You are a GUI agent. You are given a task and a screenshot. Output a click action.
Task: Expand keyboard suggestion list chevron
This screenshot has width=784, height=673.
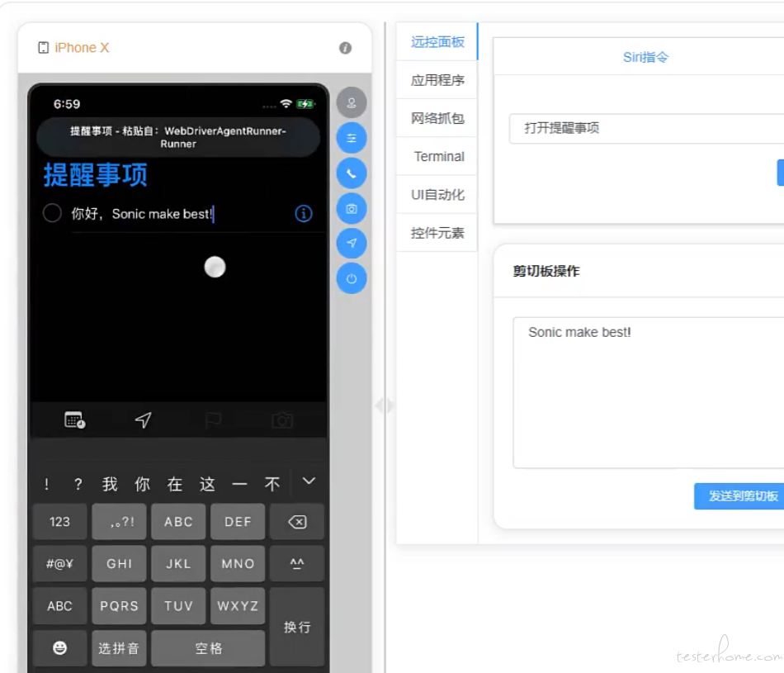pos(309,481)
